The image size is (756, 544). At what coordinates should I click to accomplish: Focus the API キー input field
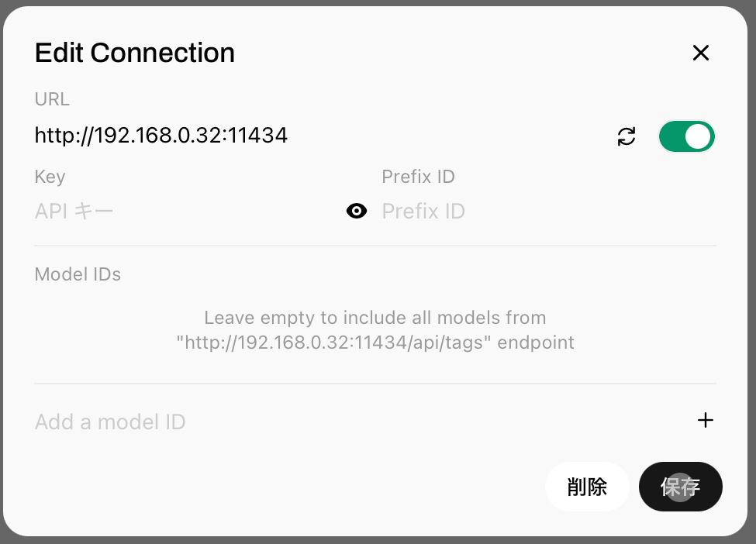pyautogui.click(x=186, y=211)
